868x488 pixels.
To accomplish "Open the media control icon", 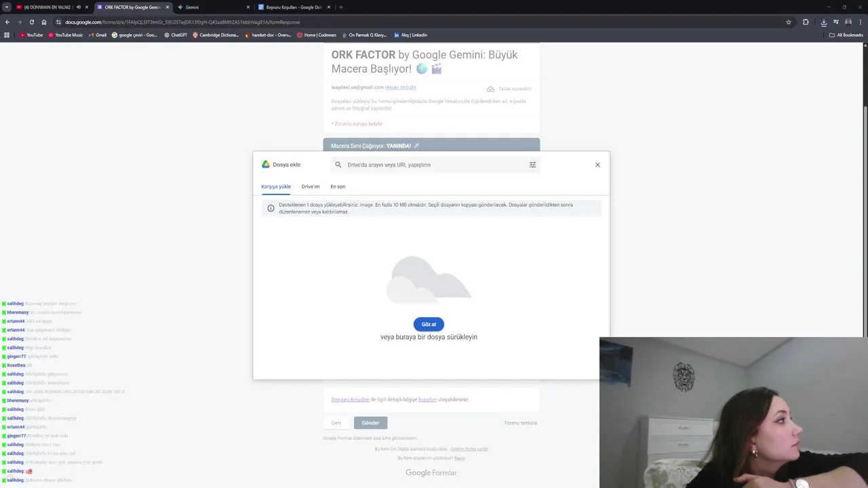I will (836, 22).
